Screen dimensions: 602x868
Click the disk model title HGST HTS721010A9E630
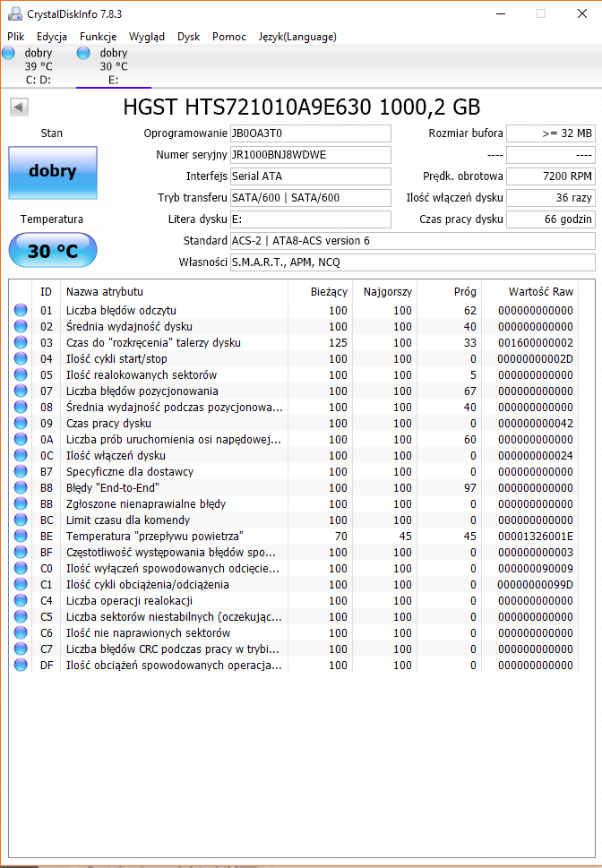coord(302,107)
